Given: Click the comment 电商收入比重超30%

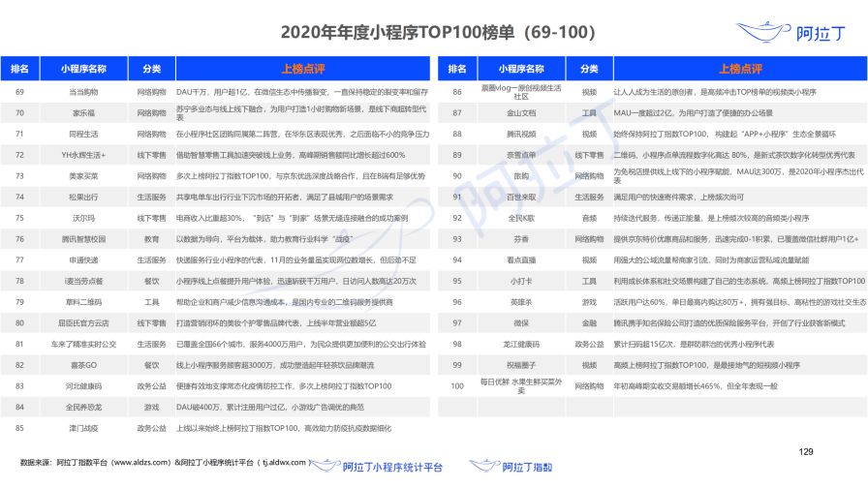Looking at the screenshot, I should click(293, 218).
